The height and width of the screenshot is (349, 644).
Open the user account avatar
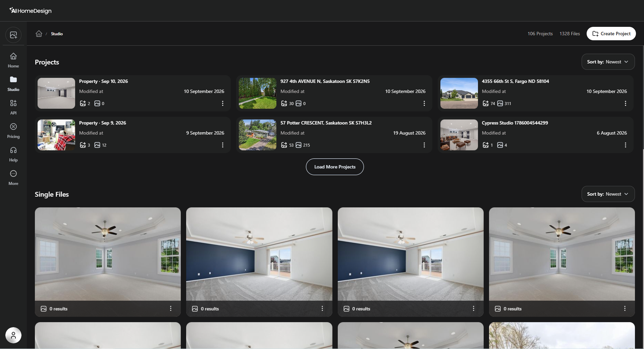click(13, 335)
